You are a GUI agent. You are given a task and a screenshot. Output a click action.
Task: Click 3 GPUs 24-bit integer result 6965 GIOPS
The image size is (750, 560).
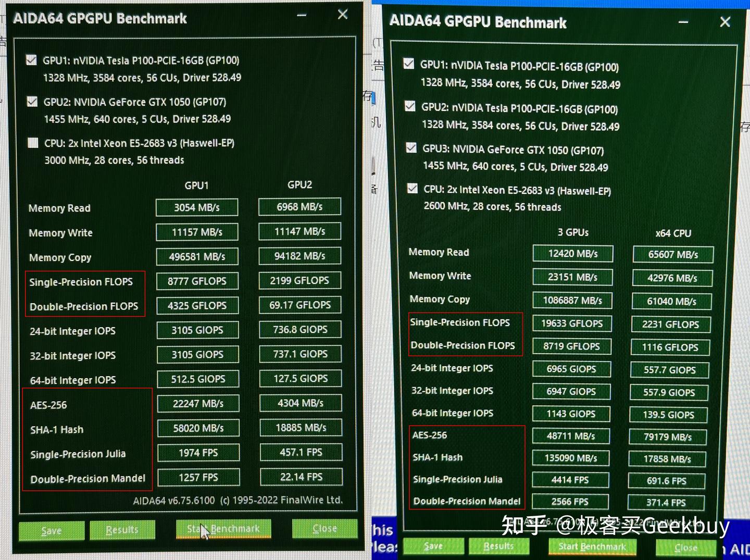click(571, 369)
